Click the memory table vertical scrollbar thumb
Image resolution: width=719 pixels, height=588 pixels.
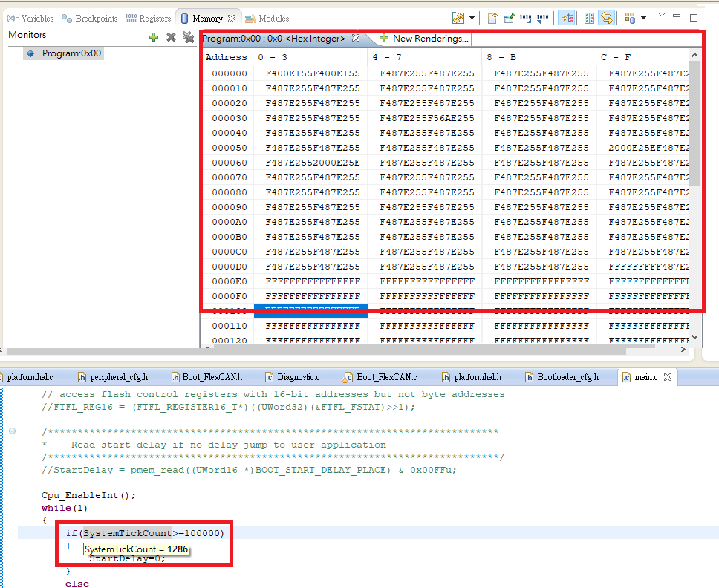(x=694, y=122)
